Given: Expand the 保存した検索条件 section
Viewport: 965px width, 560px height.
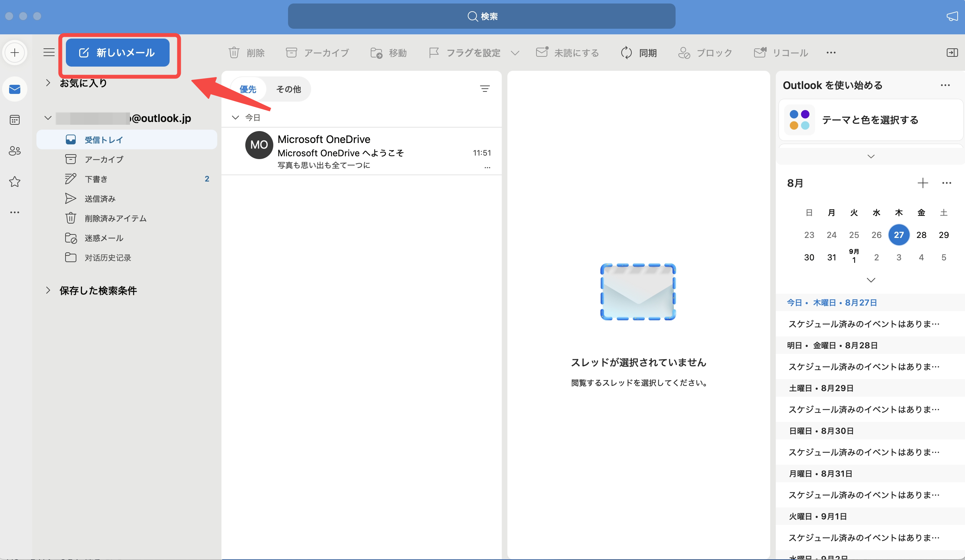Looking at the screenshot, I should click(x=48, y=291).
